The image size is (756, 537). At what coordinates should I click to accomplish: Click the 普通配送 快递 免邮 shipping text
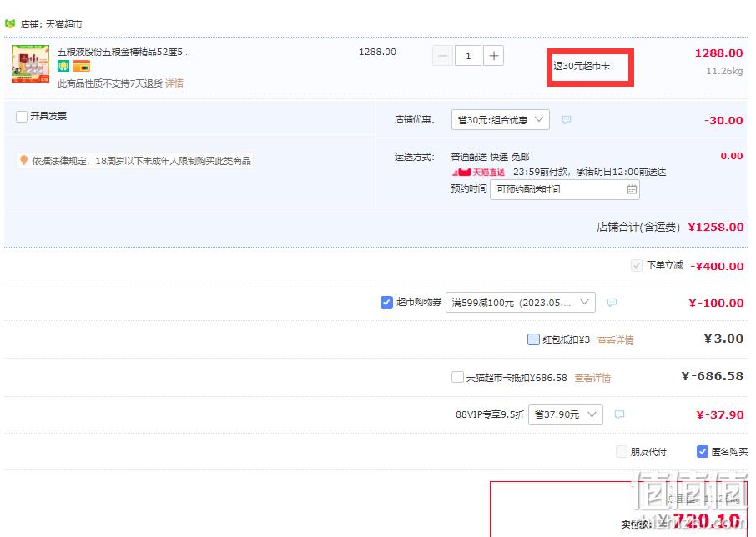(x=490, y=157)
